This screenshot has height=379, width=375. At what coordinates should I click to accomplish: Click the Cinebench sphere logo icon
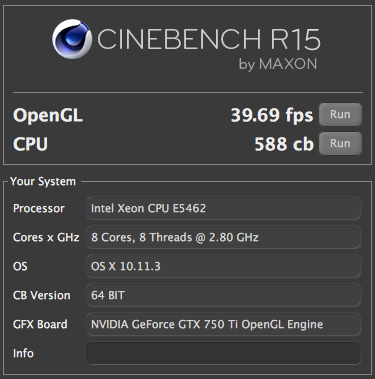coord(72,39)
